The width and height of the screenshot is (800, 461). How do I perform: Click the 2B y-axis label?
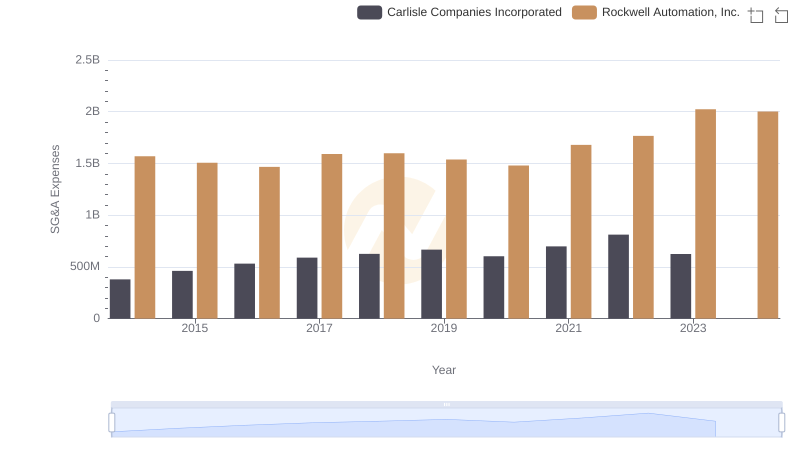tap(92, 111)
